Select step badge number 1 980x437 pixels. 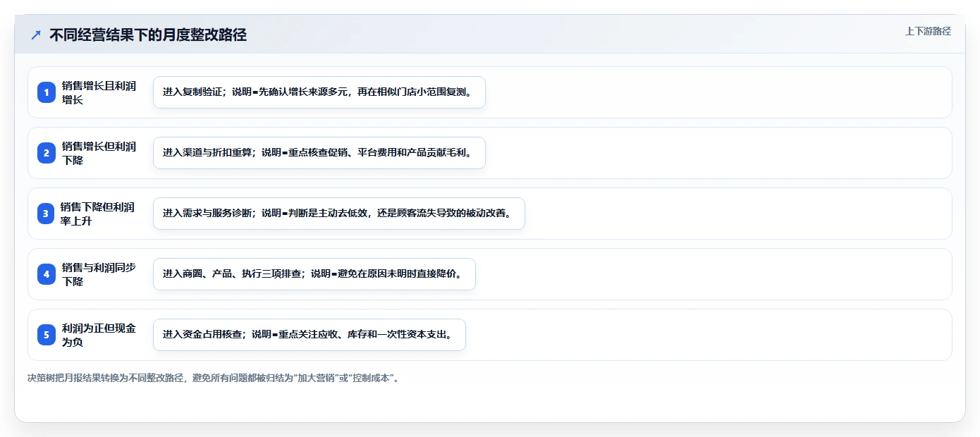(x=47, y=92)
